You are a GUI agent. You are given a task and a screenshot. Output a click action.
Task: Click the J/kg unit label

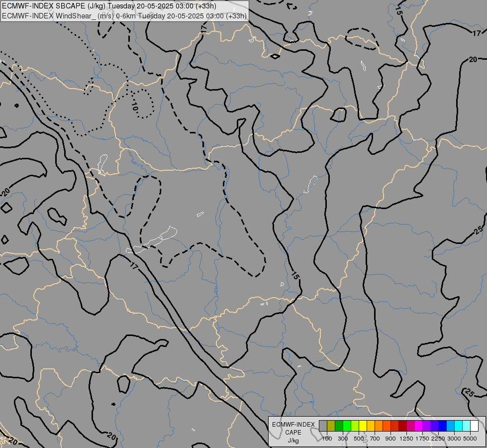click(293, 441)
